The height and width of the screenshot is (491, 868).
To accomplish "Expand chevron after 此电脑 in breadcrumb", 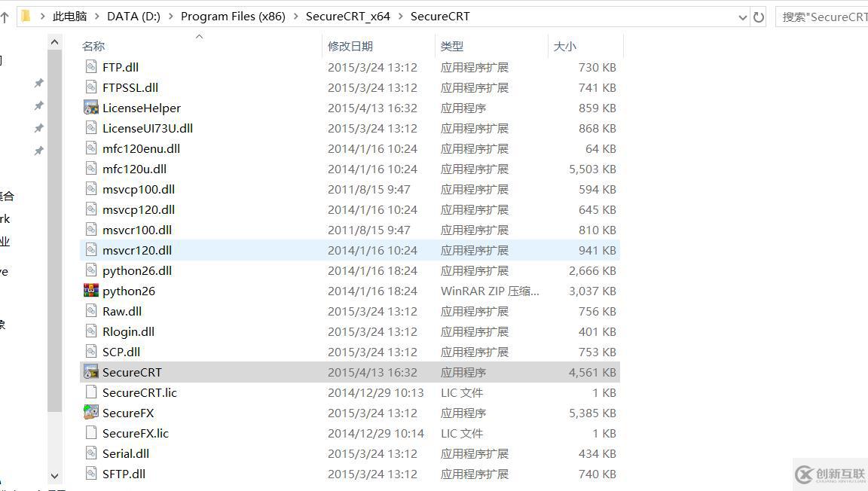I will tap(97, 17).
